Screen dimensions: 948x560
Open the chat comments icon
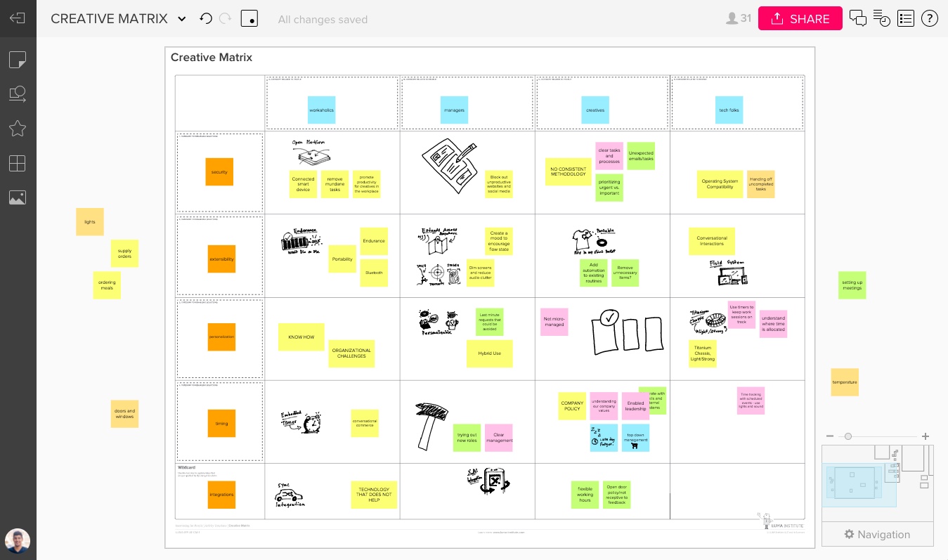(858, 19)
